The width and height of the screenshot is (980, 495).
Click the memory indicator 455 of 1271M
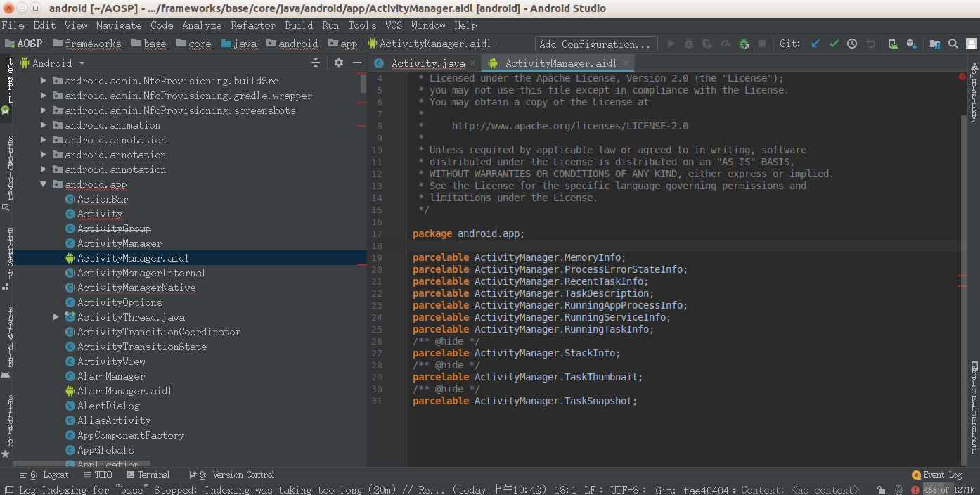coord(949,489)
